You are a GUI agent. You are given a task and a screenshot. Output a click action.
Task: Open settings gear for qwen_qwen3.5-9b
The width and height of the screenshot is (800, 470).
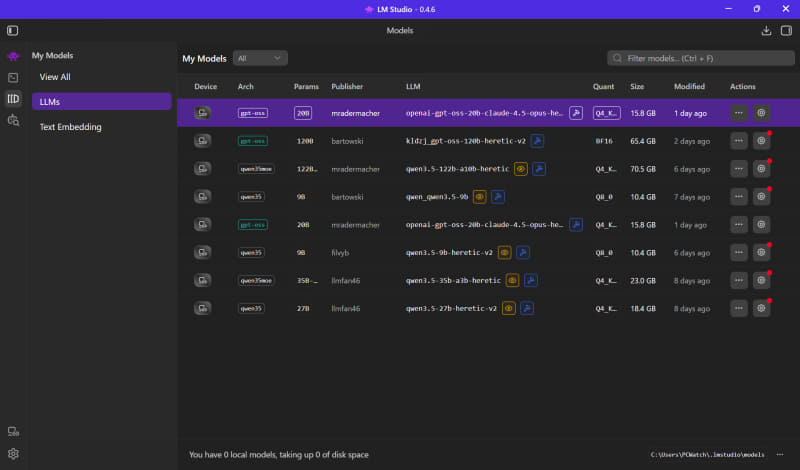click(x=761, y=196)
